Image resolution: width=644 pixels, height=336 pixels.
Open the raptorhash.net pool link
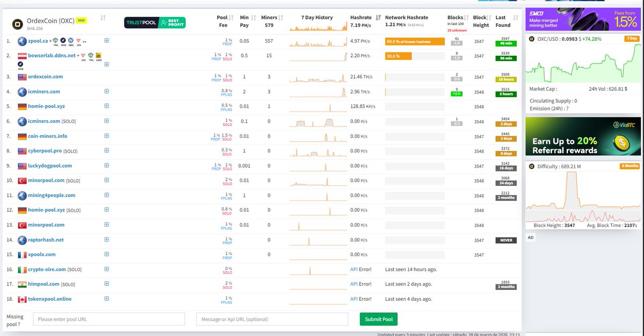coord(46,240)
